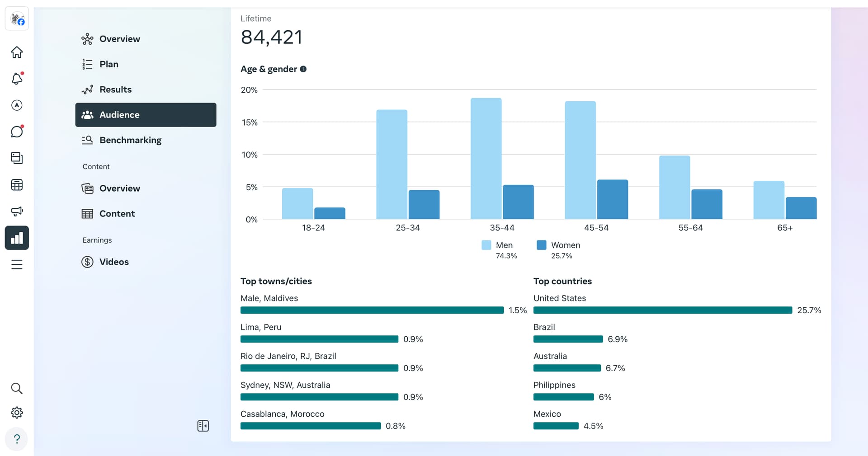Click the page profile avatar switcher
The height and width of the screenshot is (456, 868).
[x=17, y=19]
